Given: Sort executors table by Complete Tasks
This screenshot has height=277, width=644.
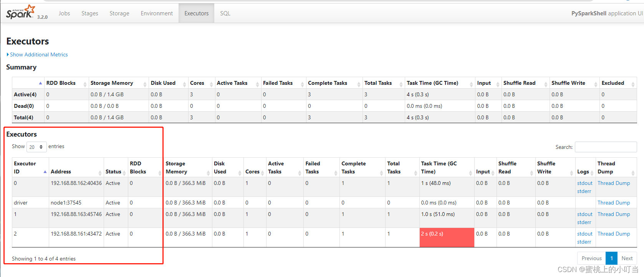Looking at the screenshot, I should [x=362, y=168].
